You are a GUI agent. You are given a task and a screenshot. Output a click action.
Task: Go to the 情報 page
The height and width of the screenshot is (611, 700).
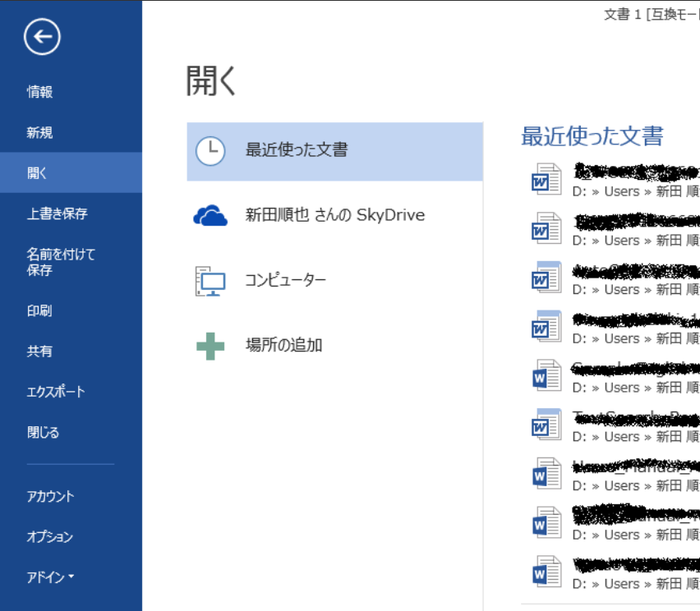(39, 92)
